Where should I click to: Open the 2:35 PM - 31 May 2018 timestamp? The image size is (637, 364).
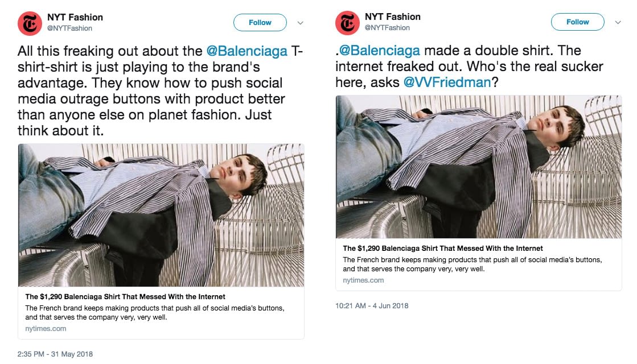click(55, 354)
